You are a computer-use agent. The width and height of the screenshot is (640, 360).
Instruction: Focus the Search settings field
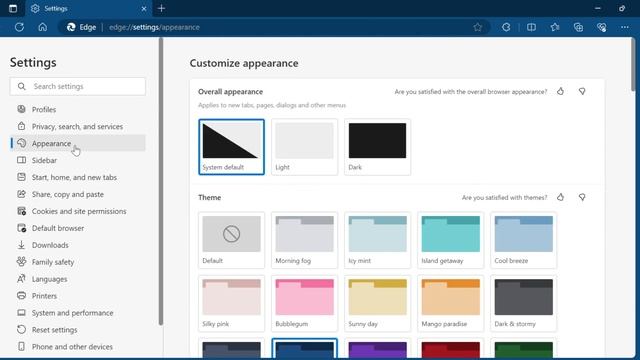[x=78, y=87]
